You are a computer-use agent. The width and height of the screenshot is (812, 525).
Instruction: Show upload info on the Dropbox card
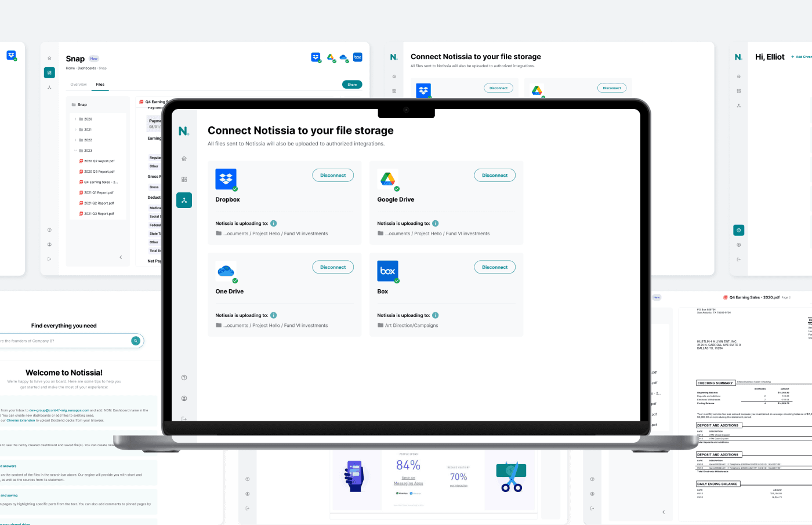coord(274,224)
